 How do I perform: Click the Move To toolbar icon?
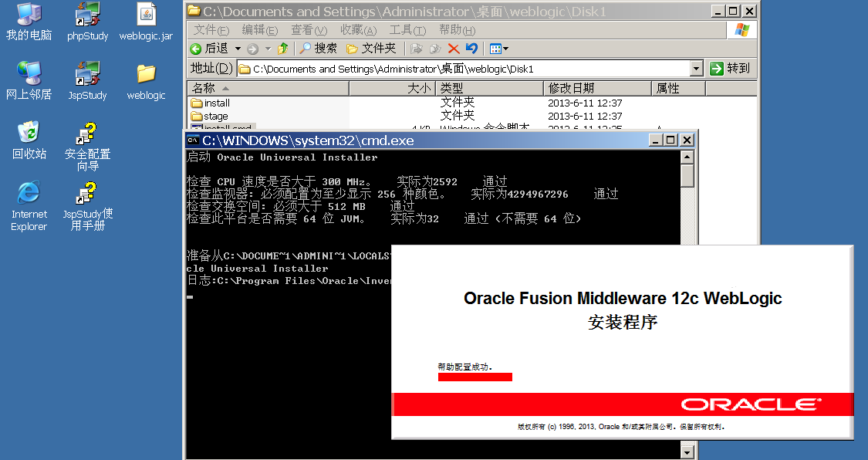pyautogui.click(x=417, y=49)
